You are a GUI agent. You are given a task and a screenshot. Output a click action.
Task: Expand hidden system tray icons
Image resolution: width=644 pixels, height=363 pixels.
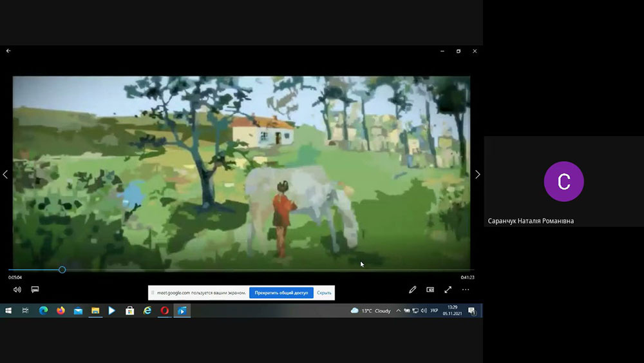point(398,311)
